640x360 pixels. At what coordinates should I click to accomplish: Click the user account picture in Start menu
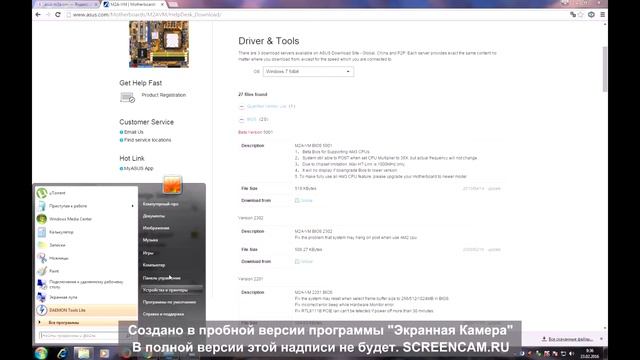point(172,185)
